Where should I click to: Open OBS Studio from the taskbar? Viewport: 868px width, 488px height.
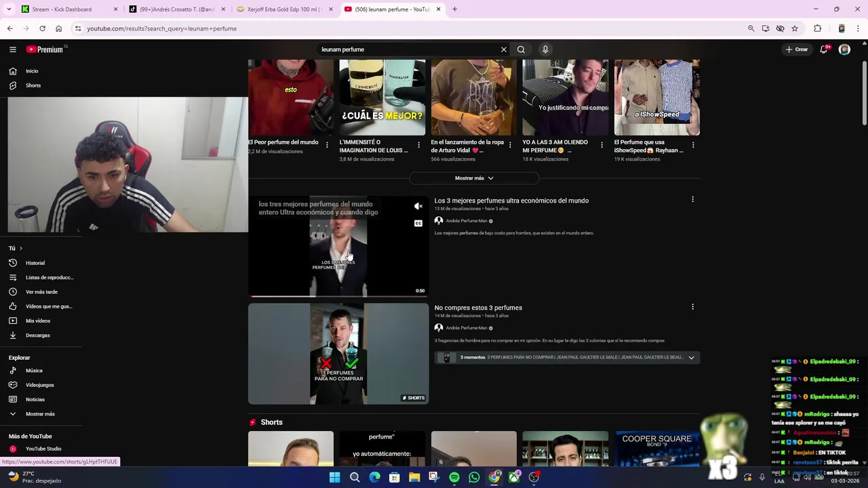pos(534,477)
